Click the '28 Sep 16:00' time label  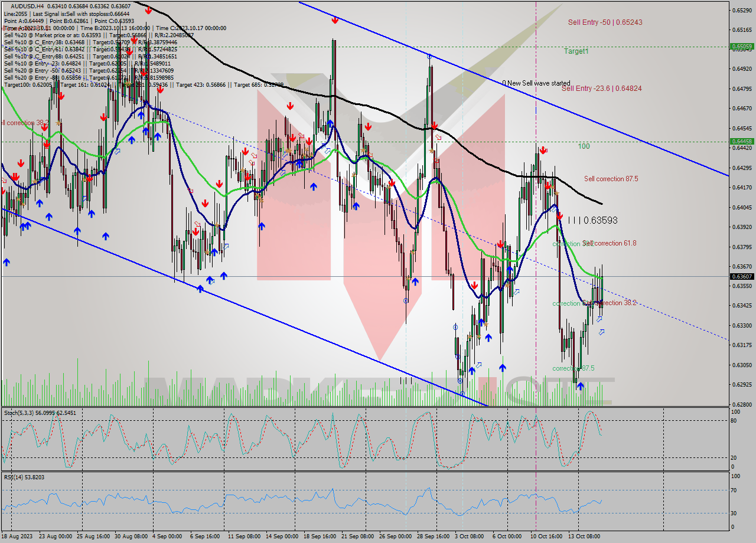pyautogui.click(x=432, y=536)
